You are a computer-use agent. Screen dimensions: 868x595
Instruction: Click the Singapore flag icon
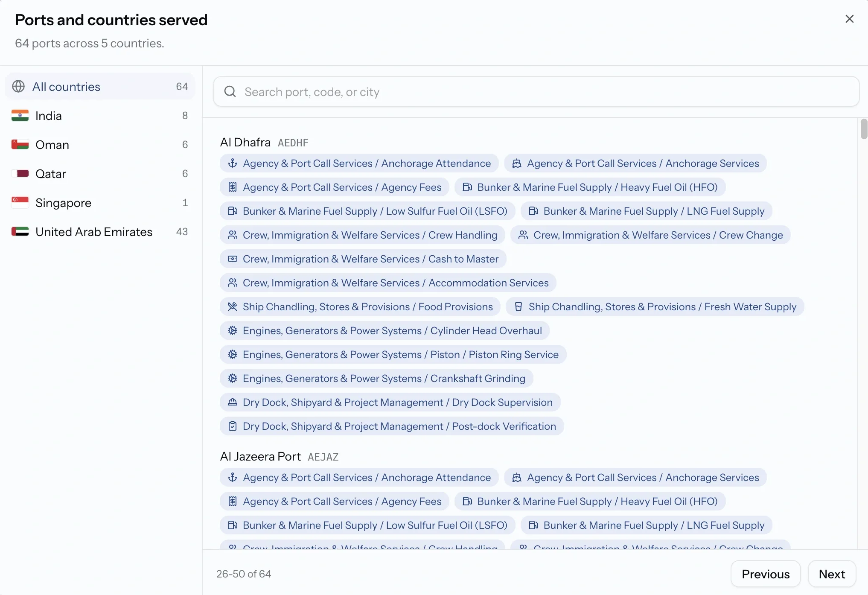[x=20, y=203]
